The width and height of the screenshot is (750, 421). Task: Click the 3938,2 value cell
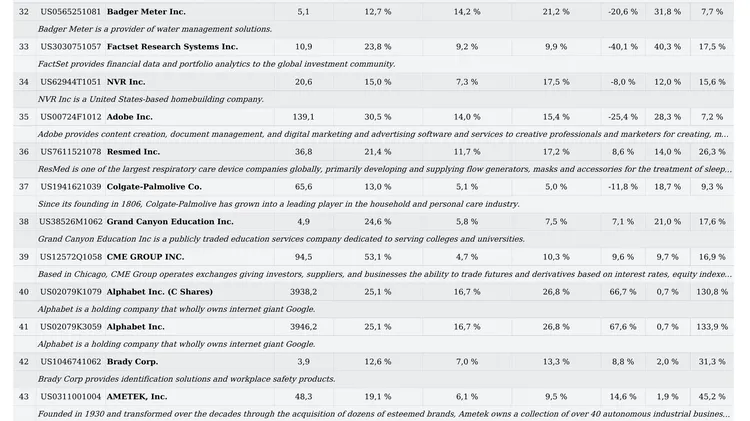pyautogui.click(x=304, y=291)
